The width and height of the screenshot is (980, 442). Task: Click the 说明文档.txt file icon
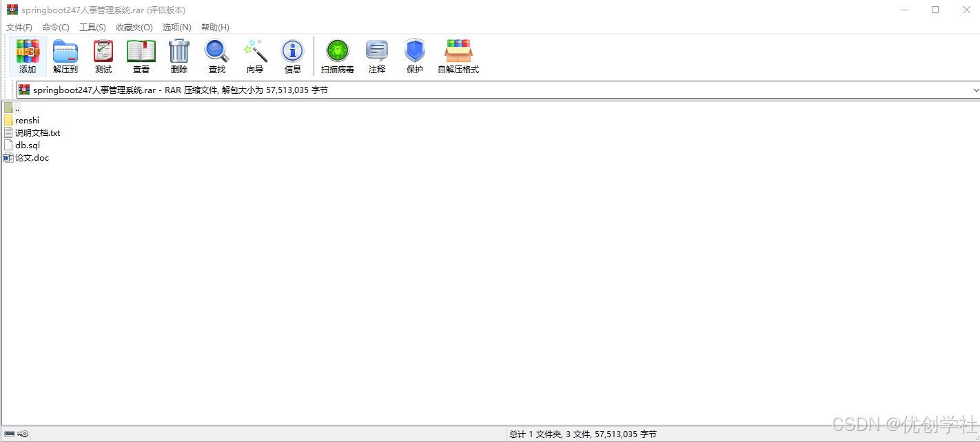[x=8, y=132]
